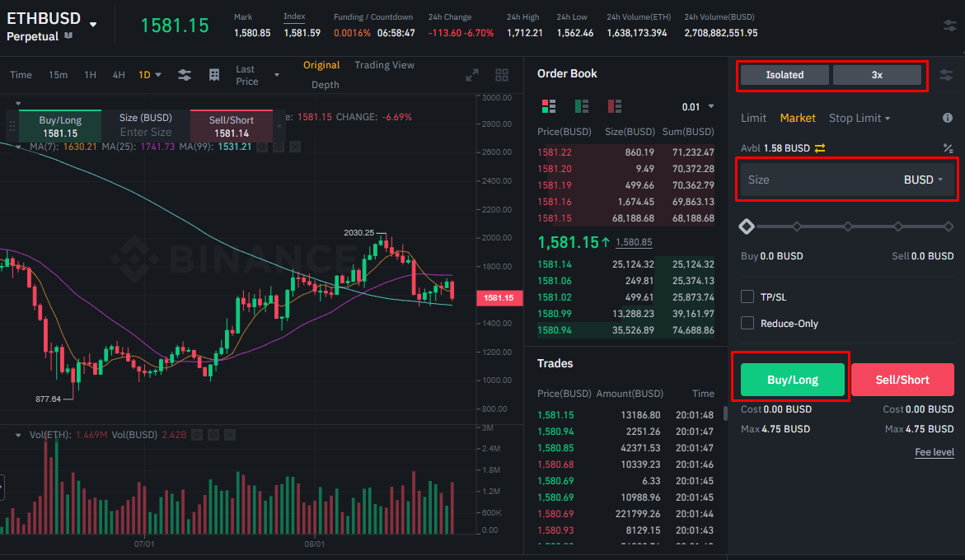Open the Depth chart tab
This screenshot has width=965, height=560.
(x=325, y=85)
